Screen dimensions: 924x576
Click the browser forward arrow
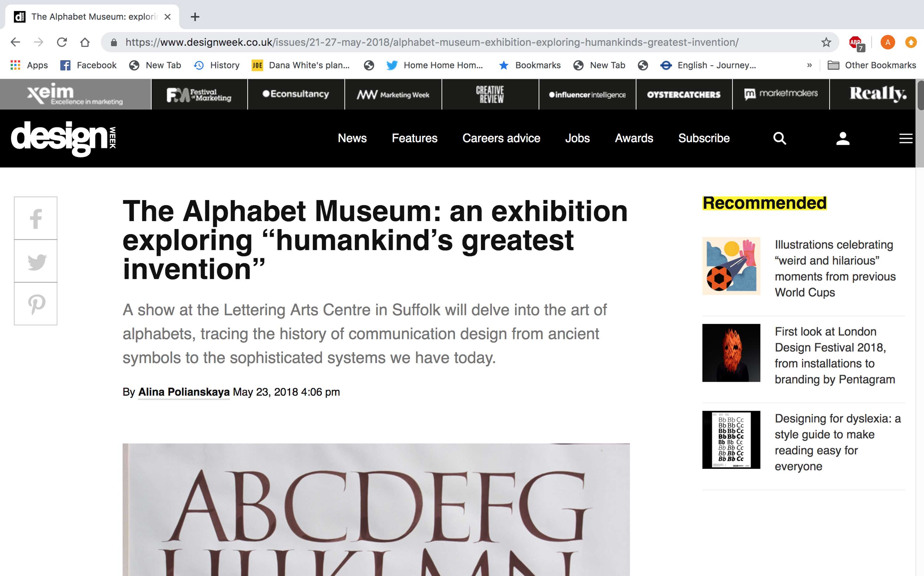(x=38, y=42)
